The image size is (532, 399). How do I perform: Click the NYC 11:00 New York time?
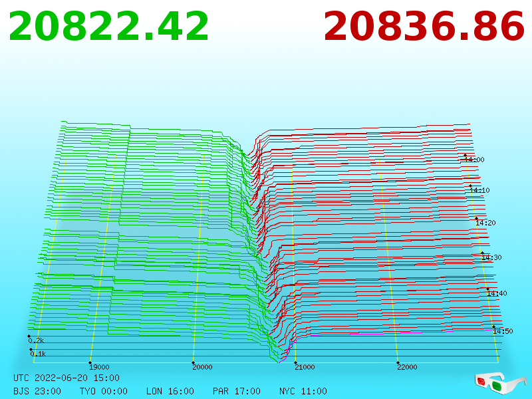click(x=303, y=391)
